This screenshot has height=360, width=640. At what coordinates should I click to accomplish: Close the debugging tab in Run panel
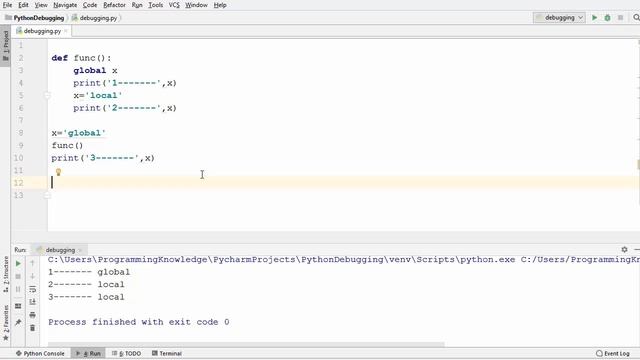(x=80, y=250)
